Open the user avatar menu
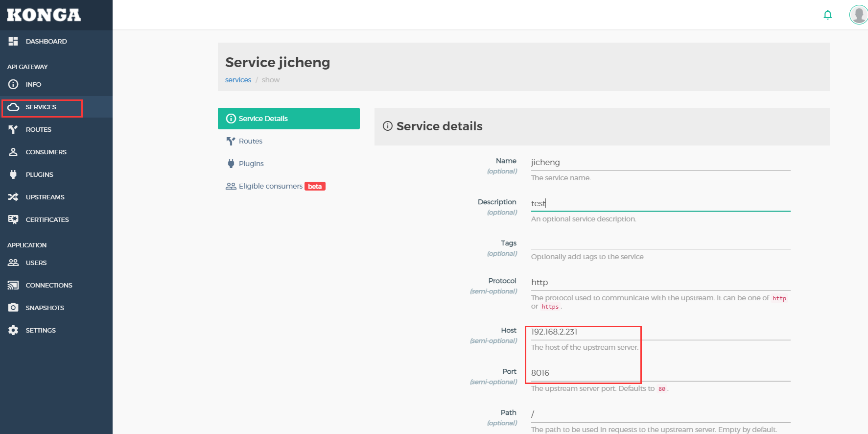This screenshot has width=868, height=434. pos(858,15)
